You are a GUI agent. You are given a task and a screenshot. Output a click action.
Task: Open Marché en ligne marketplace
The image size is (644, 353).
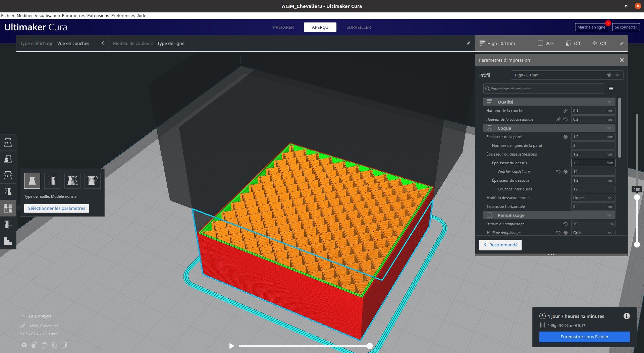tap(591, 27)
